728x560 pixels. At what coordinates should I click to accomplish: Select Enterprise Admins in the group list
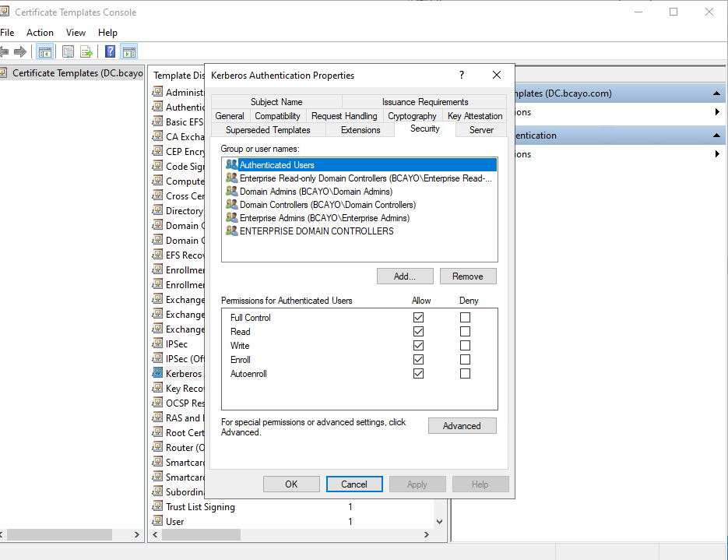pyautogui.click(x=324, y=218)
